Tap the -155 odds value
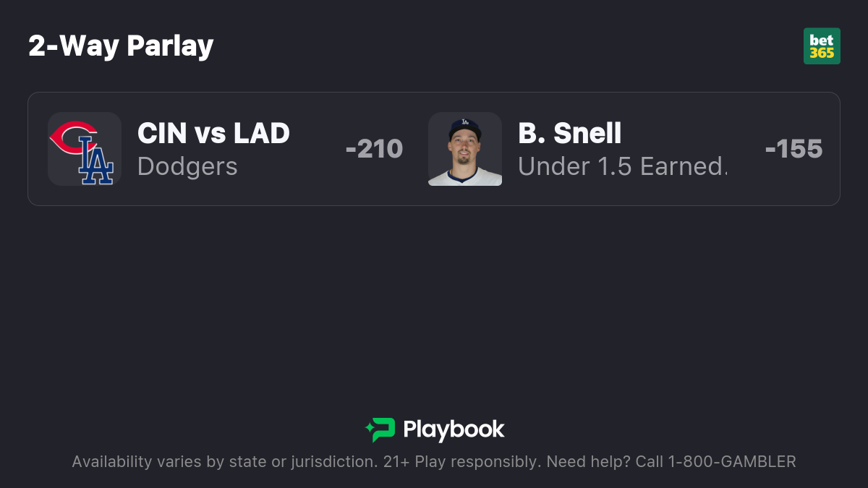 click(793, 149)
